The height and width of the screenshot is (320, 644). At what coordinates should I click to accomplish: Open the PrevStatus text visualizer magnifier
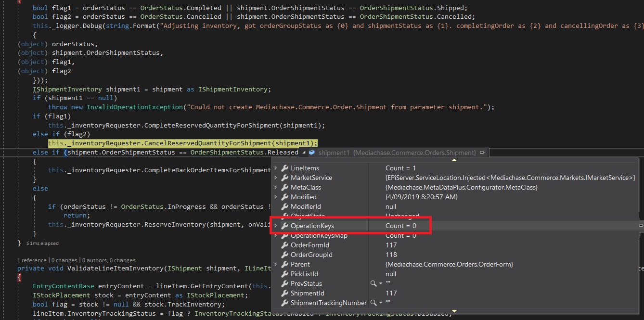coord(374,283)
